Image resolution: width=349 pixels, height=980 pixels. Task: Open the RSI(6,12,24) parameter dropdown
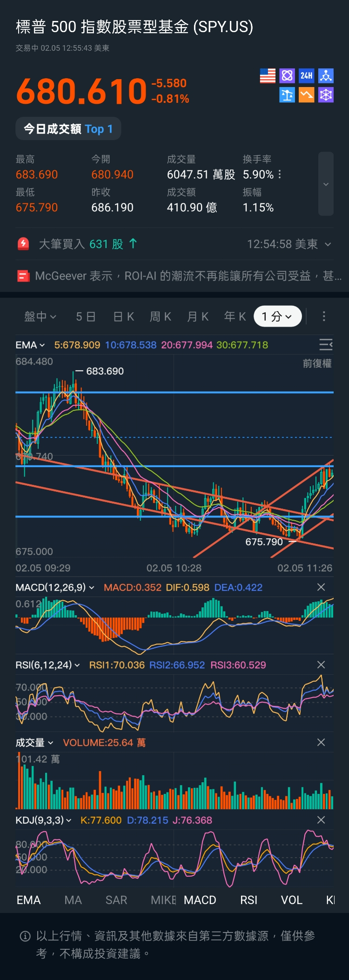48,665
